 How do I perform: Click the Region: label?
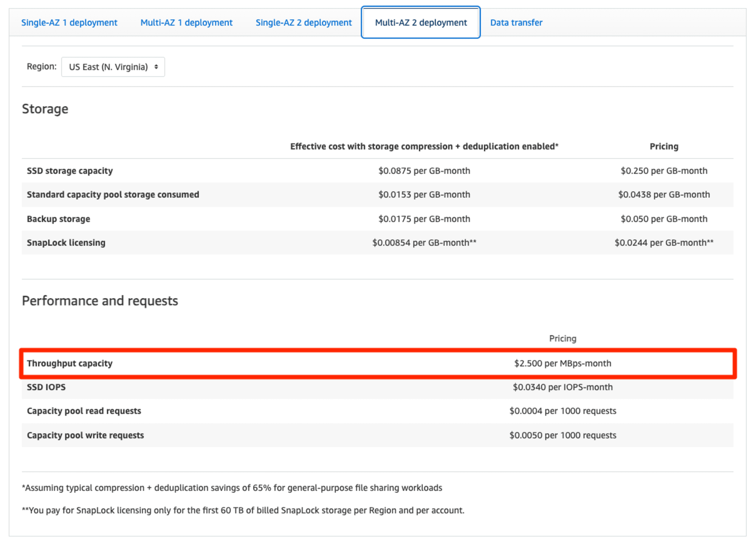point(42,67)
